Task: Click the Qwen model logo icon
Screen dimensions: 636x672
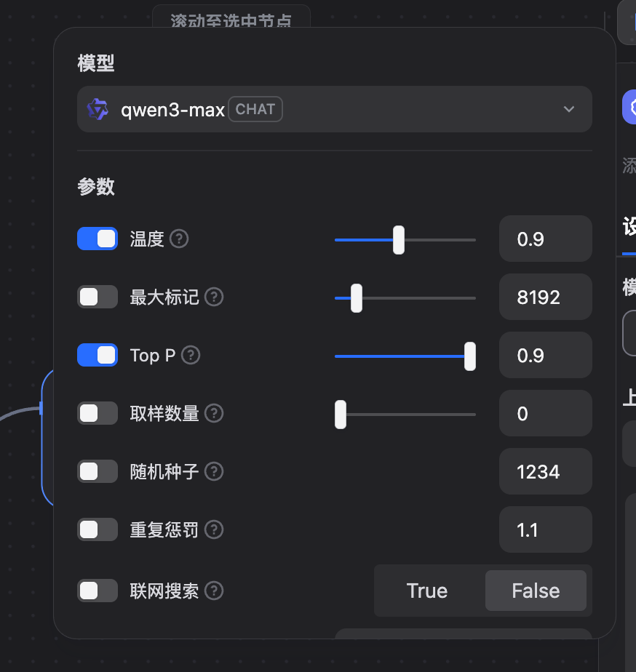Action: pos(97,109)
